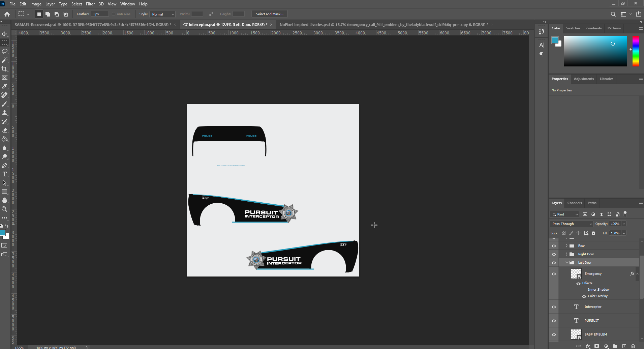Switch to the Swatches tab

573,28
